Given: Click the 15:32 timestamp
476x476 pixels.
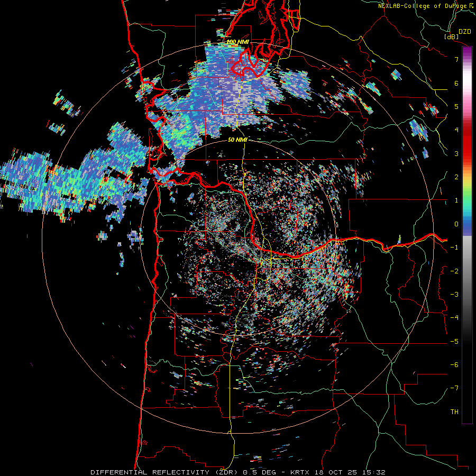Looking at the screenshot, I should 375,472.
